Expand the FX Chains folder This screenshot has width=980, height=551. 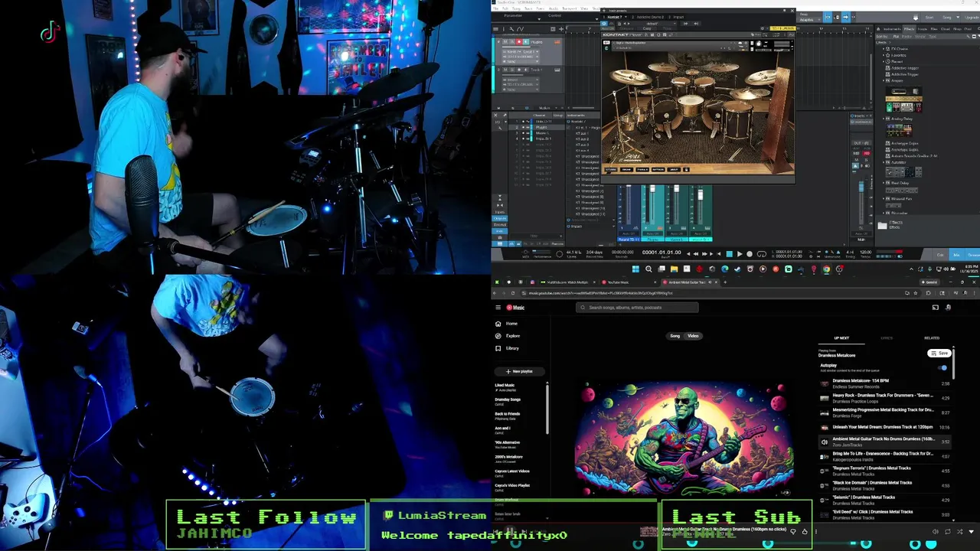(884, 49)
